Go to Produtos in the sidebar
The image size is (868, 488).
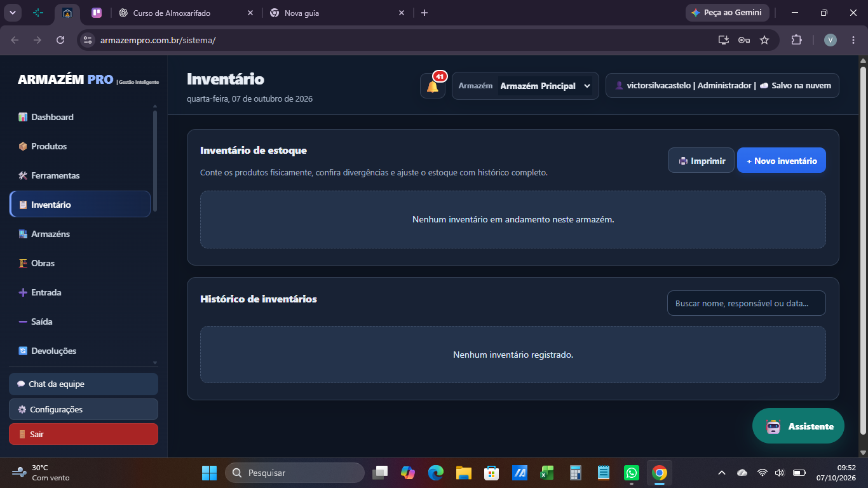(80, 146)
